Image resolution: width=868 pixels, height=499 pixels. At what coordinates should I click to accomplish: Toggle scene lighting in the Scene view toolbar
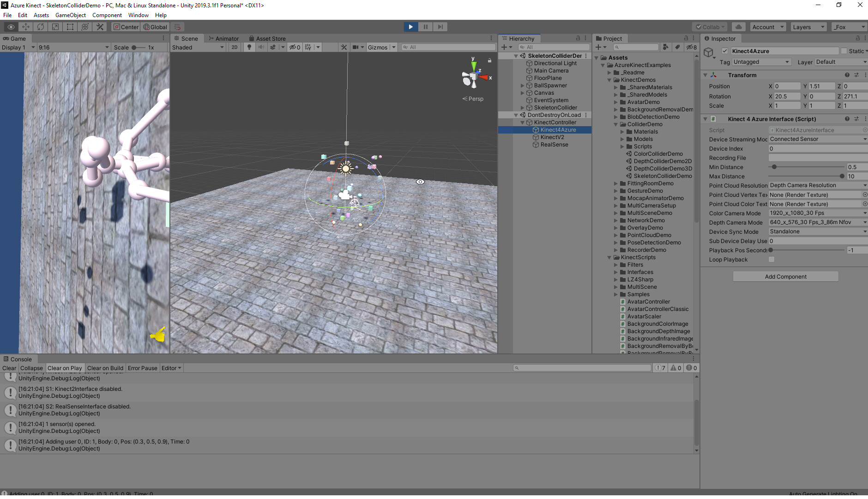pos(249,47)
